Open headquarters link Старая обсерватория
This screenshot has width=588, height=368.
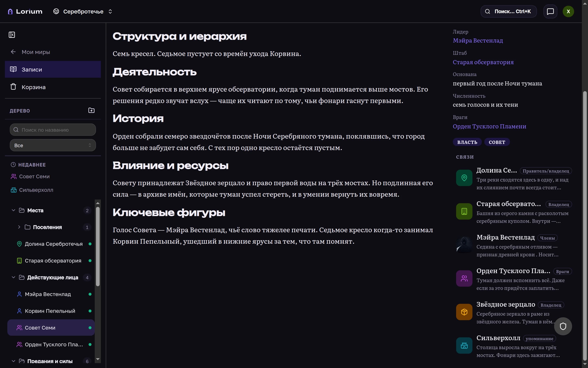click(483, 62)
